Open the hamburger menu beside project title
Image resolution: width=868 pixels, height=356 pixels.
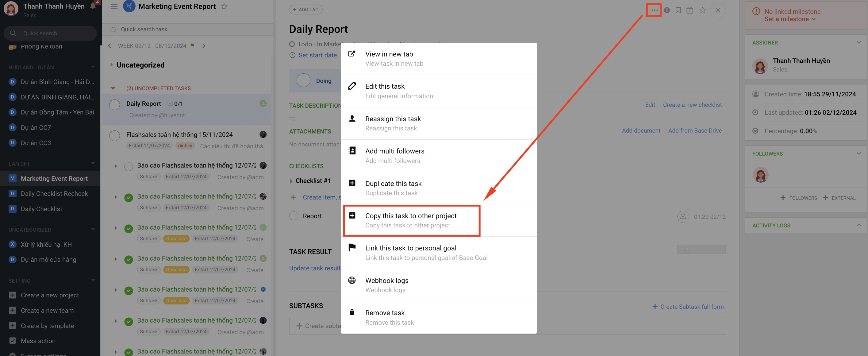pyautogui.click(x=114, y=6)
